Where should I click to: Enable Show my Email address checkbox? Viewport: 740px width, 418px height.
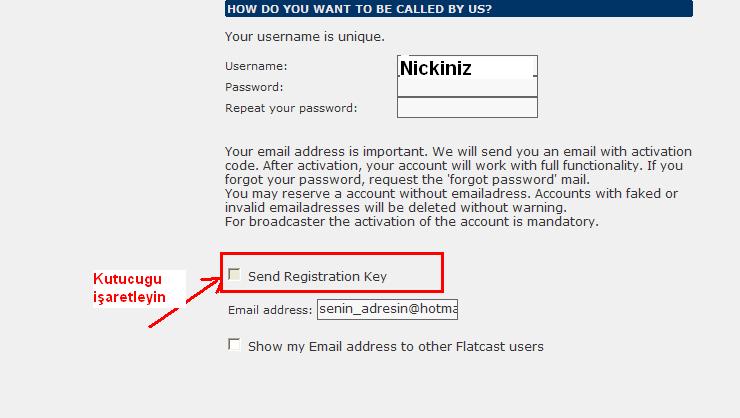(x=234, y=345)
